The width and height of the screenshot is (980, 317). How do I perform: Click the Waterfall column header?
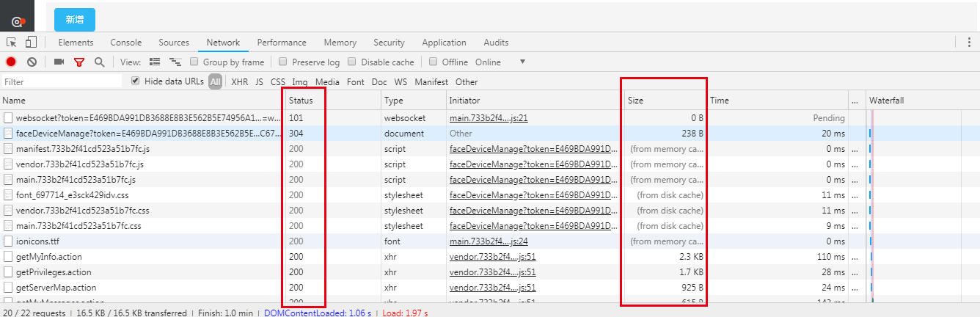[x=922, y=101]
